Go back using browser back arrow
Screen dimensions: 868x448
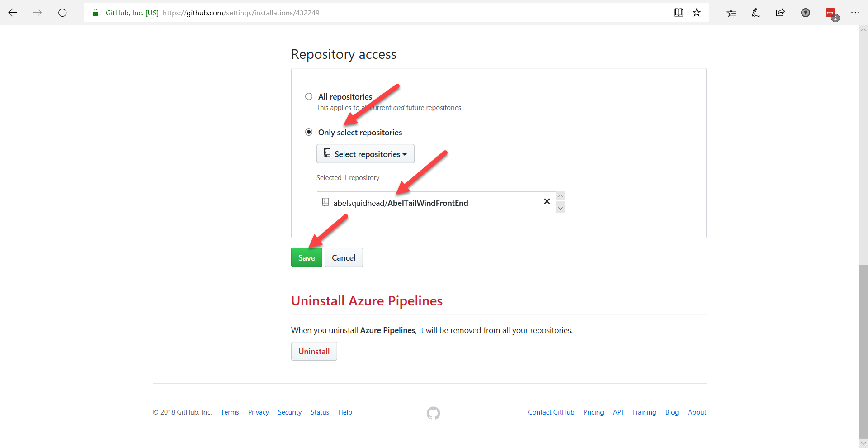click(13, 13)
